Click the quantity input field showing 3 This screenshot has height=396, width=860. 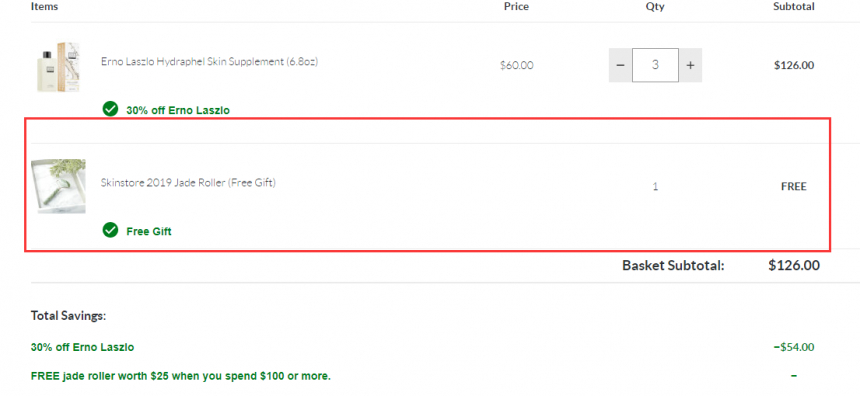655,65
